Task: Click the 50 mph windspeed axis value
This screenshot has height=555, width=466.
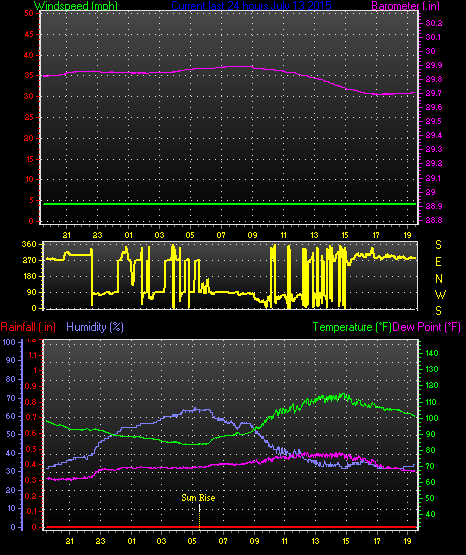Action: pos(29,13)
